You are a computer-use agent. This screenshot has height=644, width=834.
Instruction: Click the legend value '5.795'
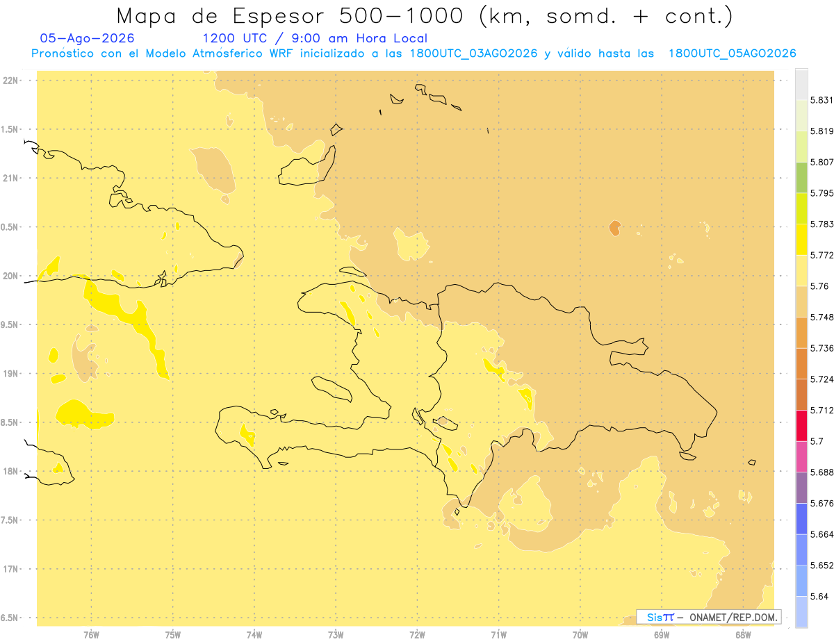pos(821,193)
